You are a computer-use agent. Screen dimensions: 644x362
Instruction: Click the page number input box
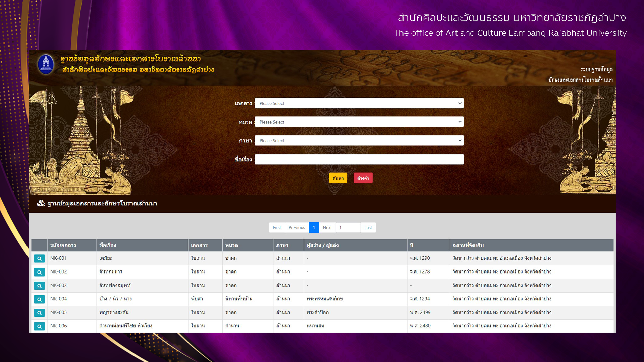pos(348,228)
